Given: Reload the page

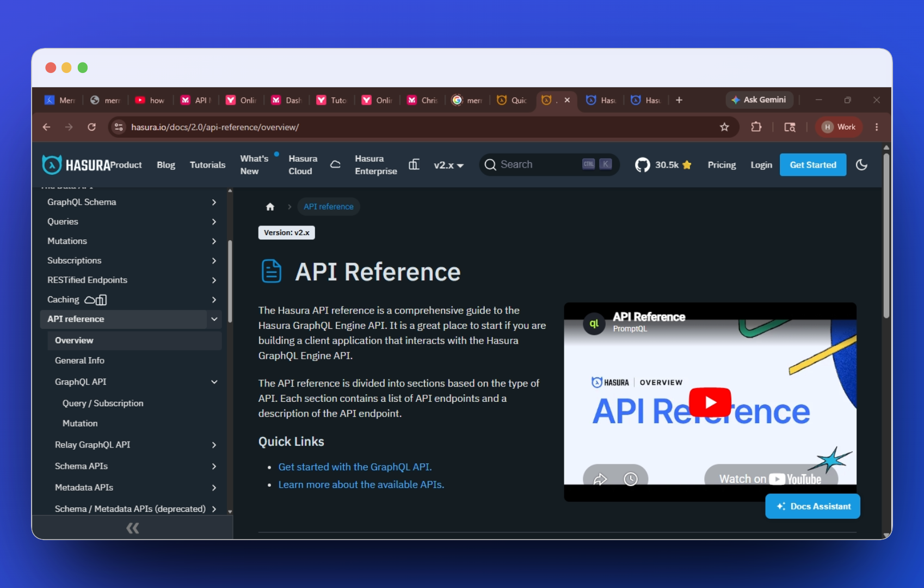Looking at the screenshot, I should coord(91,127).
